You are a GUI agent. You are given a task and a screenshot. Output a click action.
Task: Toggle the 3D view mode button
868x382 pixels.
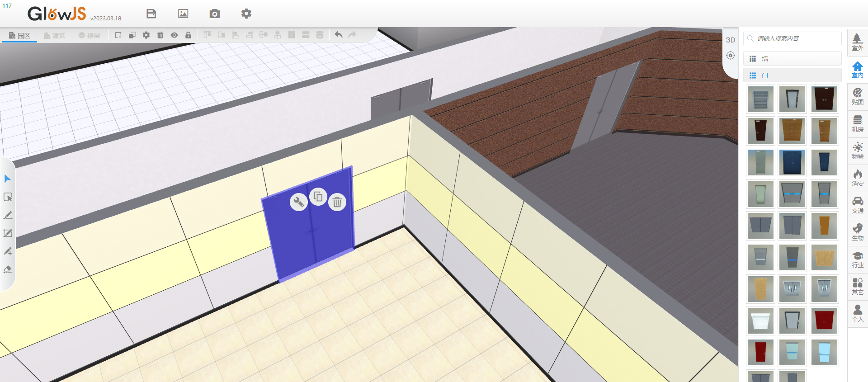[x=731, y=40]
